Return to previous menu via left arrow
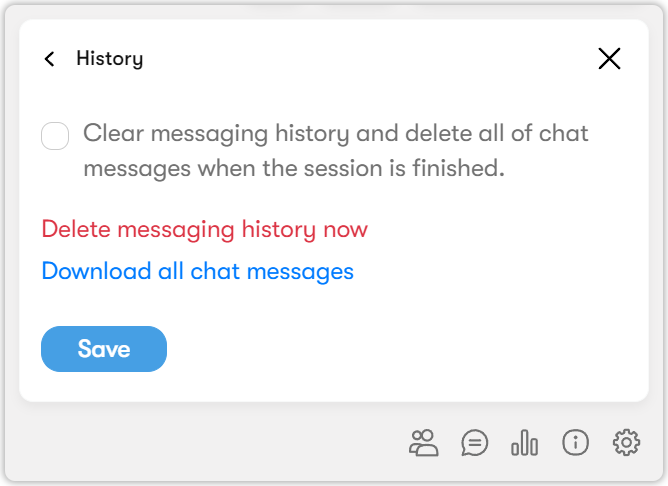The width and height of the screenshot is (668, 486). [x=50, y=59]
